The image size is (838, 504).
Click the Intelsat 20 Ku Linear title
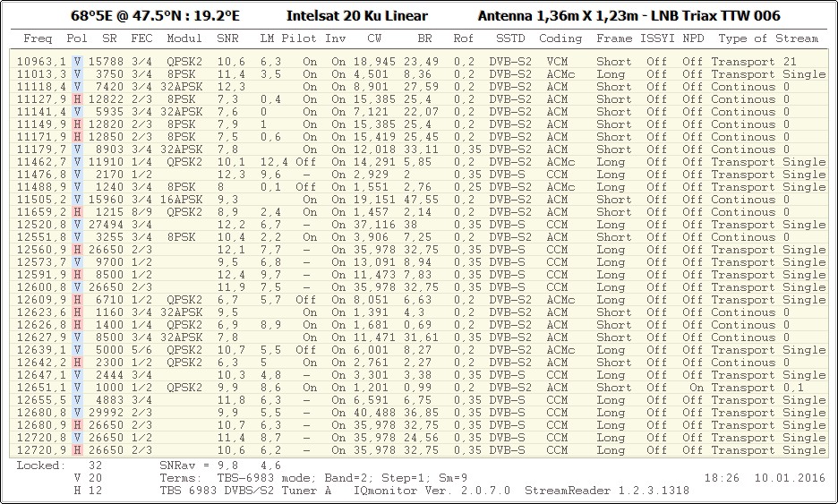click(357, 16)
